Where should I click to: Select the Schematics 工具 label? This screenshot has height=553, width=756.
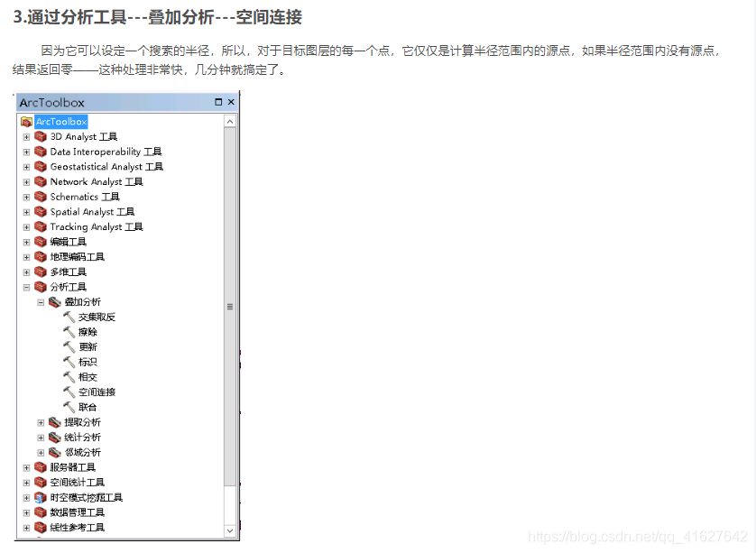(x=85, y=197)
